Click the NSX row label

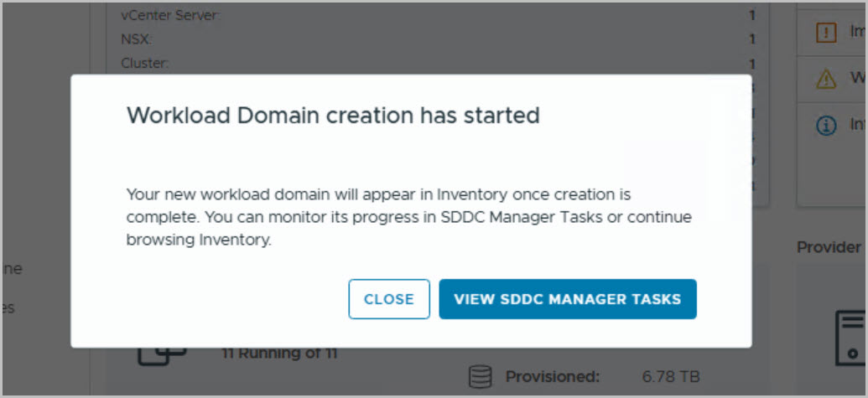[136, 39]
